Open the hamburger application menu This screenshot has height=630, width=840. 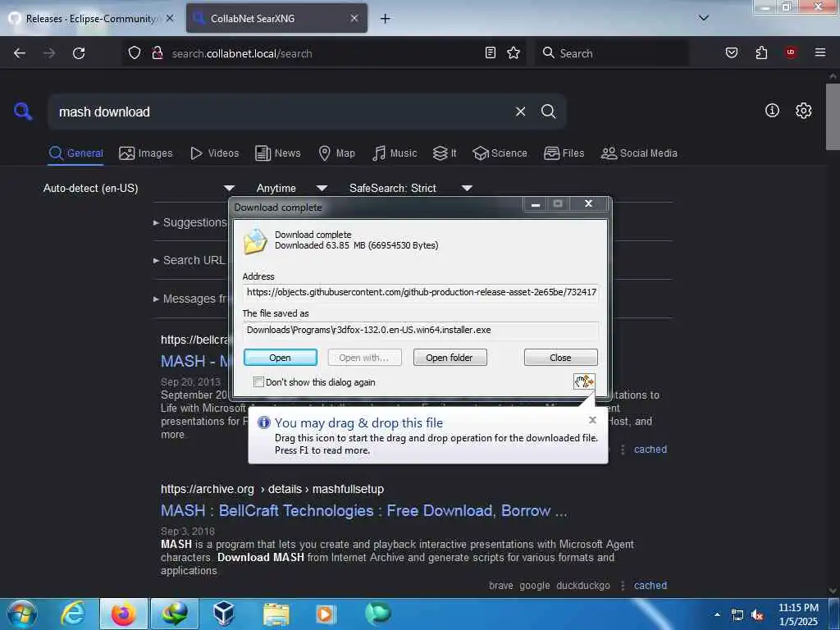820,52
